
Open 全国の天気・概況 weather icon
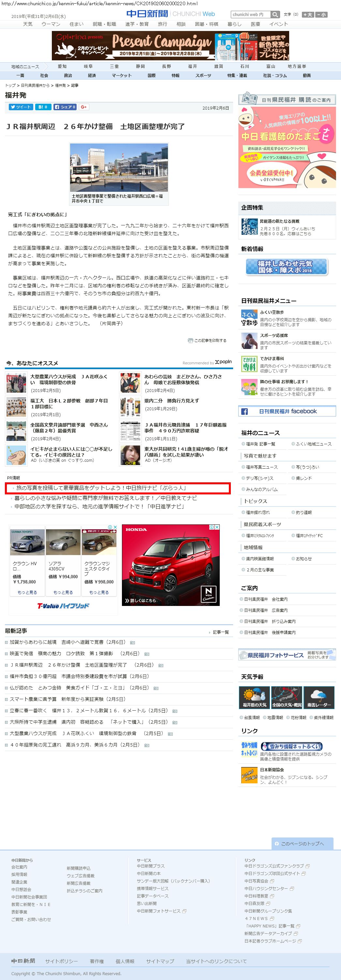[x=287, y=697]
